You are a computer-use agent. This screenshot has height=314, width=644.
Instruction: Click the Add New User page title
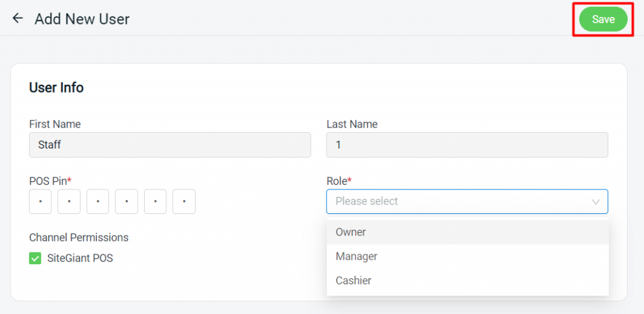(82, 19)
